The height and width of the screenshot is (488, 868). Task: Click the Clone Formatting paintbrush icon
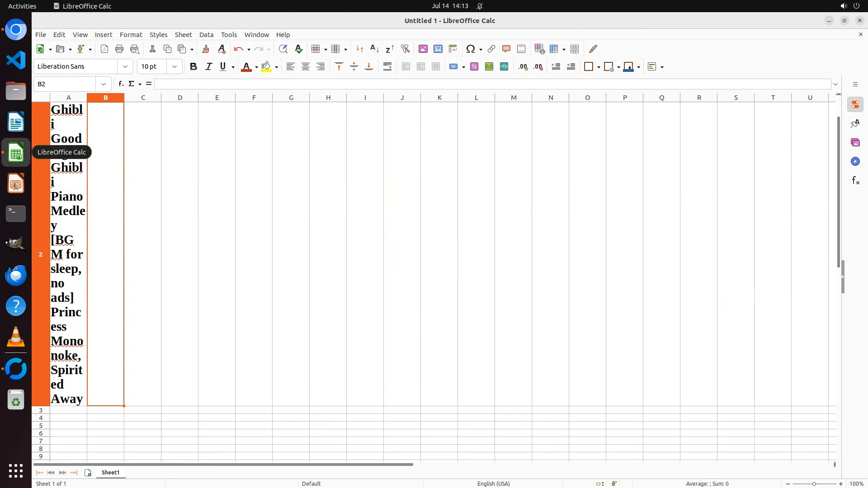[206, 49]
